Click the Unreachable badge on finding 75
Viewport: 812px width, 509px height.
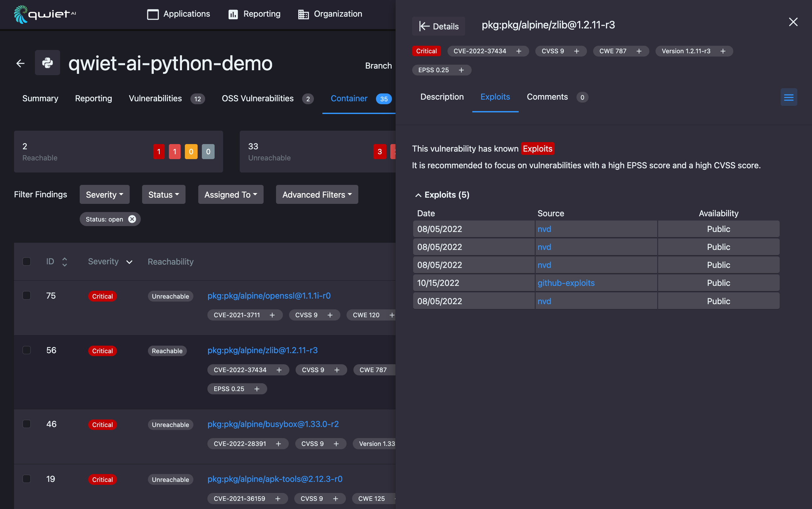(x=170, y=296)
